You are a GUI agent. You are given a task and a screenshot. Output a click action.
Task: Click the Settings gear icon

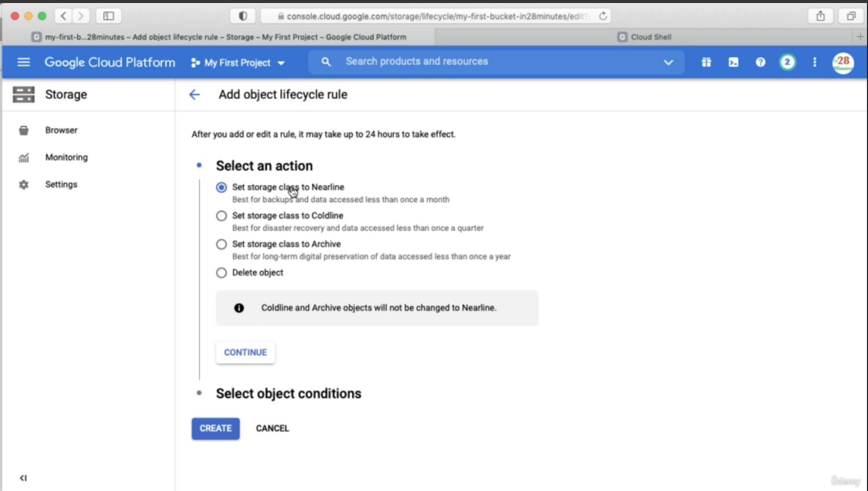click(23, 185)
